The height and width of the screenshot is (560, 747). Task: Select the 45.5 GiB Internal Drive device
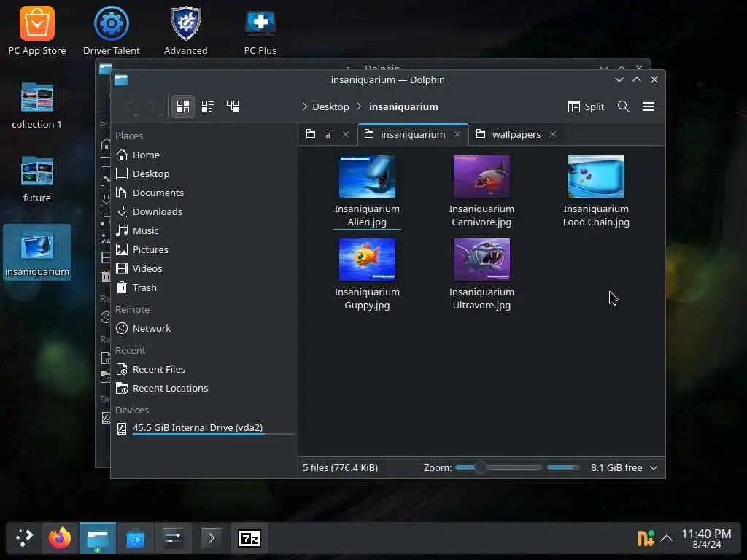point(205,428)
